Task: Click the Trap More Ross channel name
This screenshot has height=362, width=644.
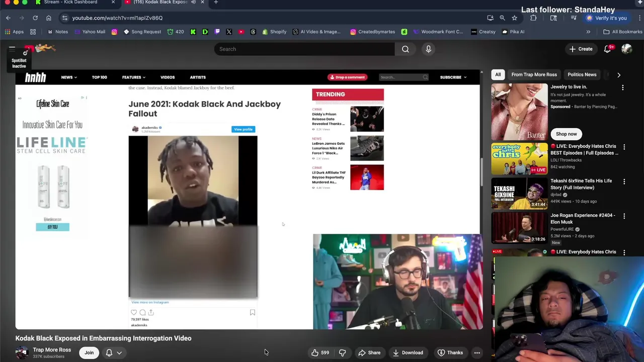Action: click(52, 350)
